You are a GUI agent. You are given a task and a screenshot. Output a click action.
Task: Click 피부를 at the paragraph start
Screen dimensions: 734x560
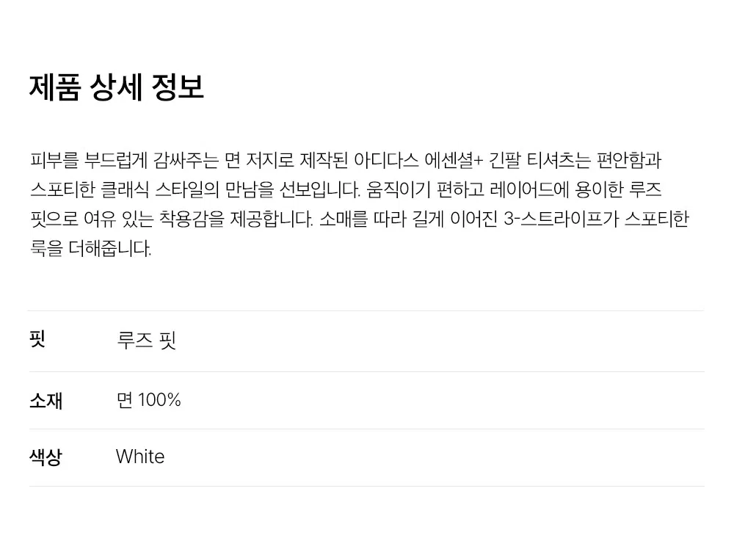tap(54, 160)
